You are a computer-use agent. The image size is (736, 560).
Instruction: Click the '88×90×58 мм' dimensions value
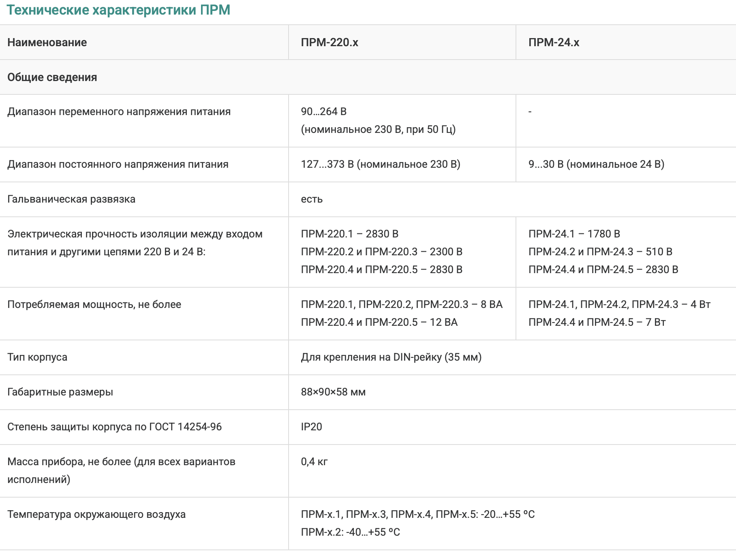(333, 392)
